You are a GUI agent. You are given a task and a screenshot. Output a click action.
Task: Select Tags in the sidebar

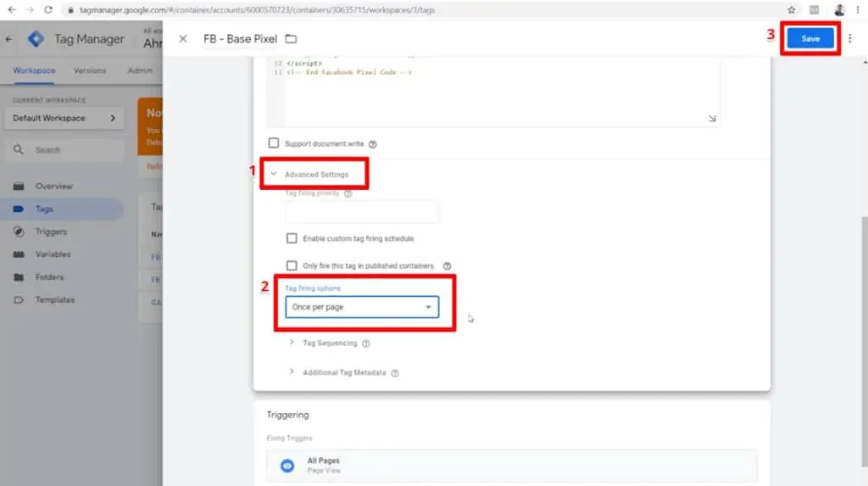(62, 209)
